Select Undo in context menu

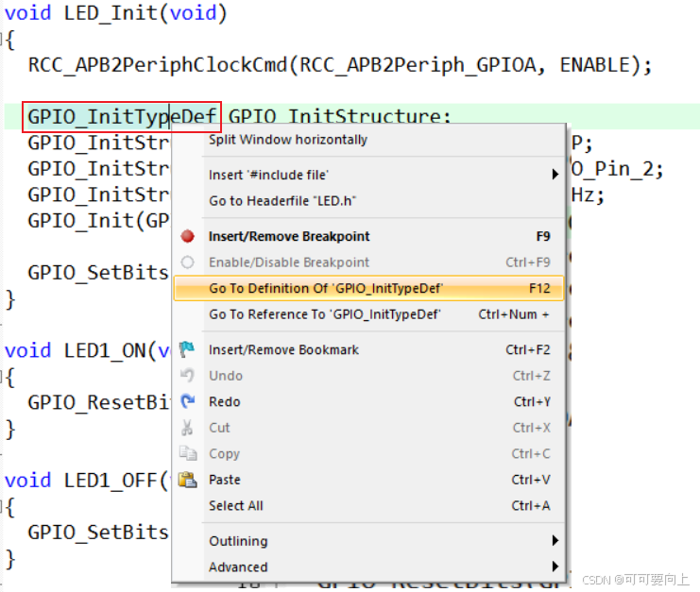pos(368,376)
